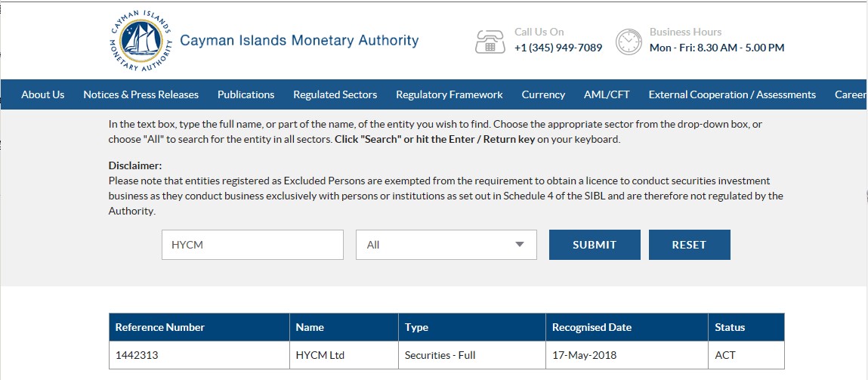Open the Currency menu item

point(543,94)
